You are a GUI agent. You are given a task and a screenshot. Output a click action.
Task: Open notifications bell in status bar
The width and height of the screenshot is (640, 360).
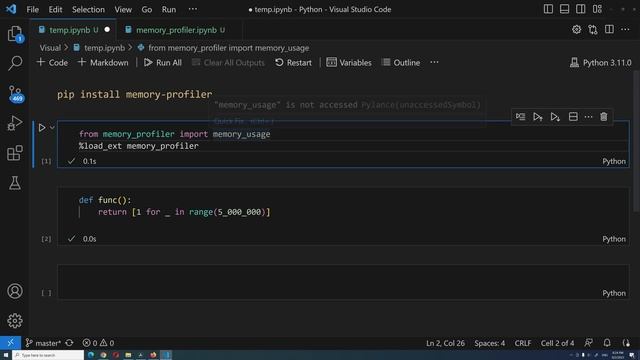pos(607,343)
